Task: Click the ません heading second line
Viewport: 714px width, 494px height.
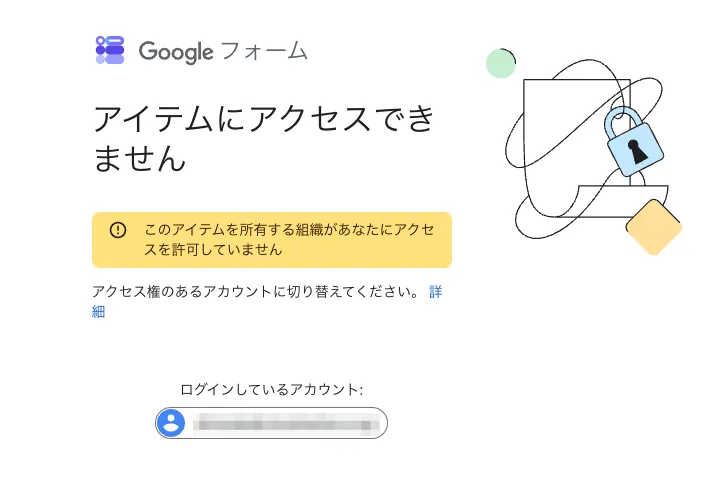Action: (x=140, y=158)
